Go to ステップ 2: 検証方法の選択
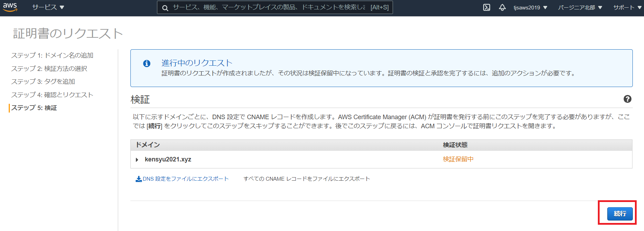This screenshot has width=644, height=231. [49, 68]
